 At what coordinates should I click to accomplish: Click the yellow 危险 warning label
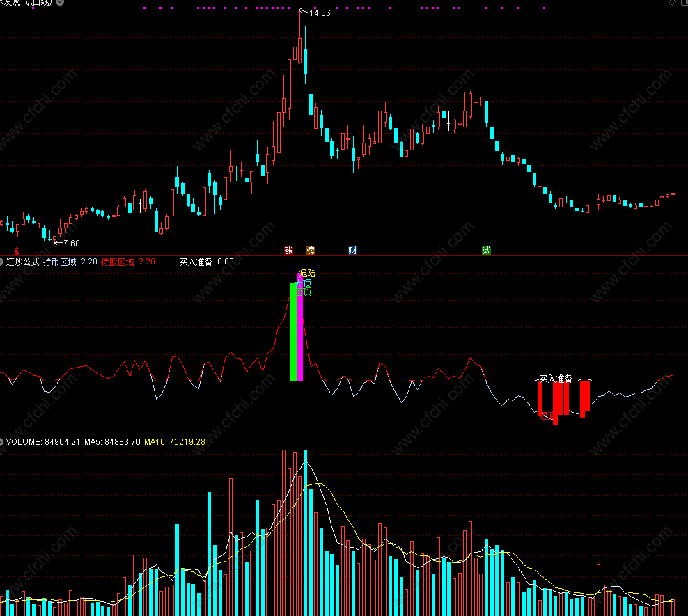308,273
